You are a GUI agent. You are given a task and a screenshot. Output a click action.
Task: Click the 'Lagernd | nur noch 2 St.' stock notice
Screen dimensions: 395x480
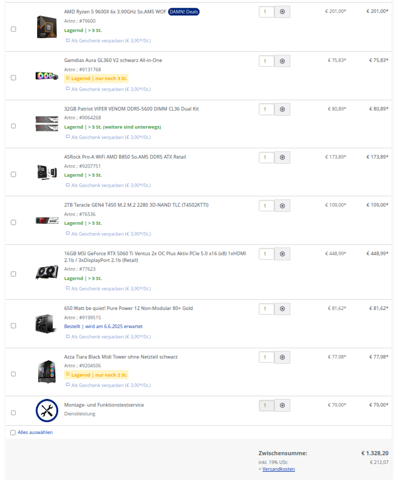pos(96,375)
